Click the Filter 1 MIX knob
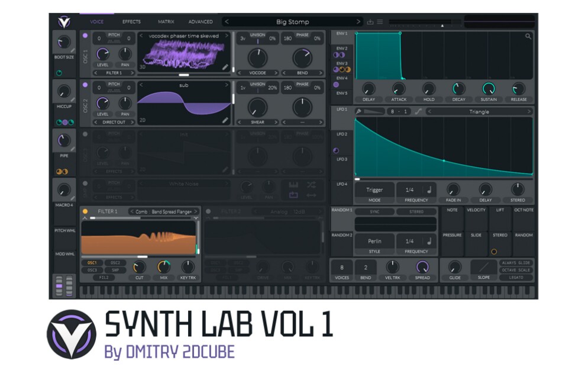The image size is (588, 373). click(163, 267)
